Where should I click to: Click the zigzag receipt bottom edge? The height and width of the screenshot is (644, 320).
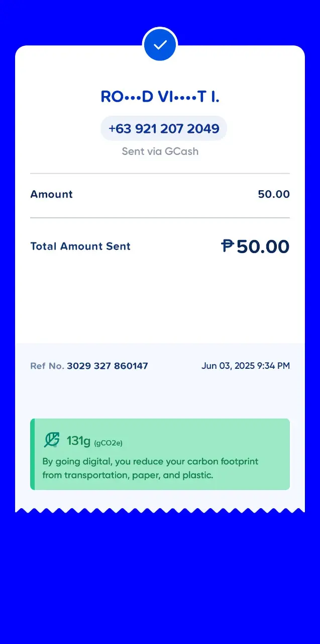[x=160, y=510]
